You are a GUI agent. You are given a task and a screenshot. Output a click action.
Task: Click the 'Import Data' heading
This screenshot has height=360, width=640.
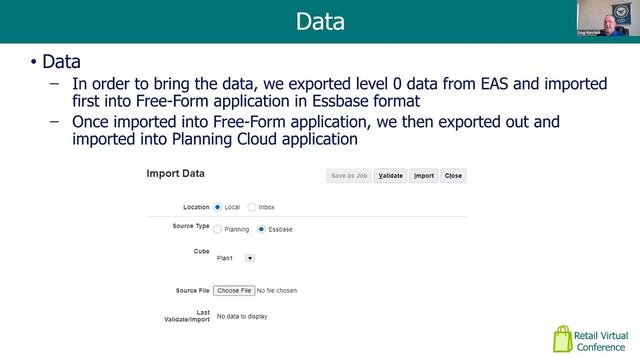[176, 173]
